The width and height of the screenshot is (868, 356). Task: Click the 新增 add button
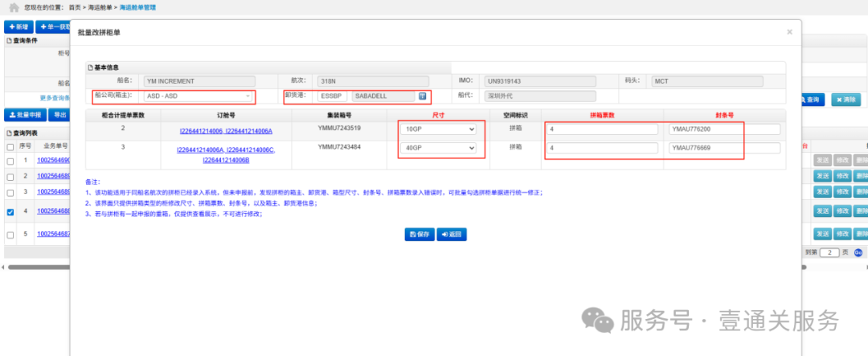click(x=18, y=27)
